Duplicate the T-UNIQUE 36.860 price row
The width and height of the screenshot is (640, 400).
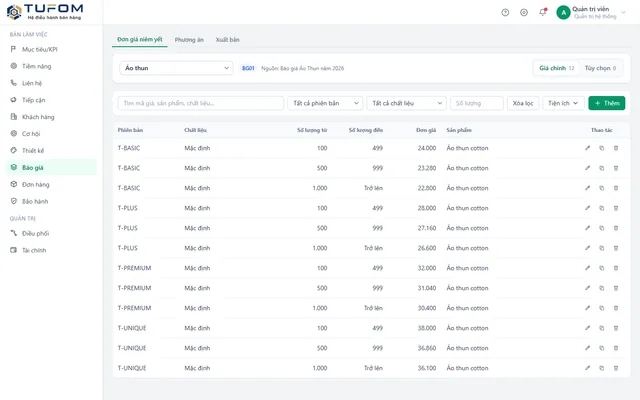(602, 348)
